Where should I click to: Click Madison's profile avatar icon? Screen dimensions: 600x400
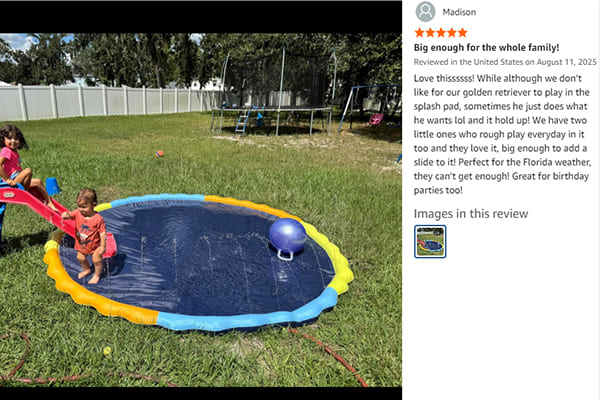425,11
